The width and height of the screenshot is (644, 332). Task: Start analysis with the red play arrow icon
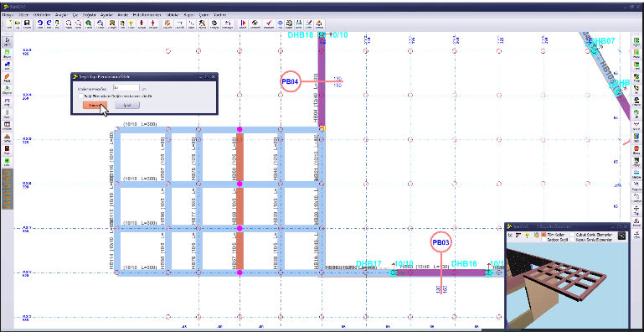243,23
